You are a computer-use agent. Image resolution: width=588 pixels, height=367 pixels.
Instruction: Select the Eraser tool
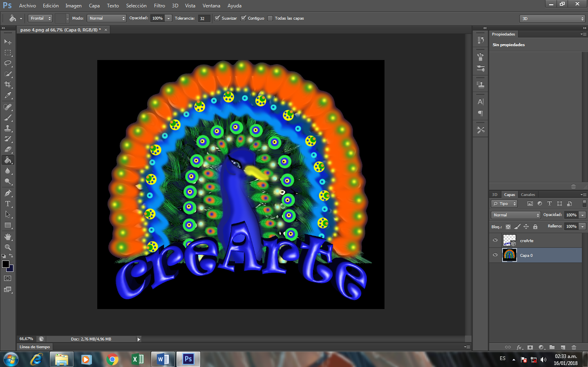[x=8, y=149]
